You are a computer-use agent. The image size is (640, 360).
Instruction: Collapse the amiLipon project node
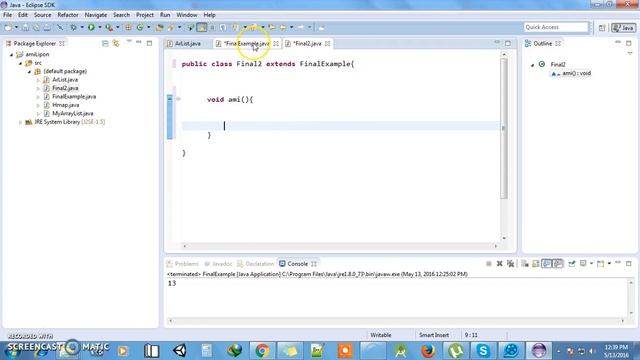tap(11, 54)
